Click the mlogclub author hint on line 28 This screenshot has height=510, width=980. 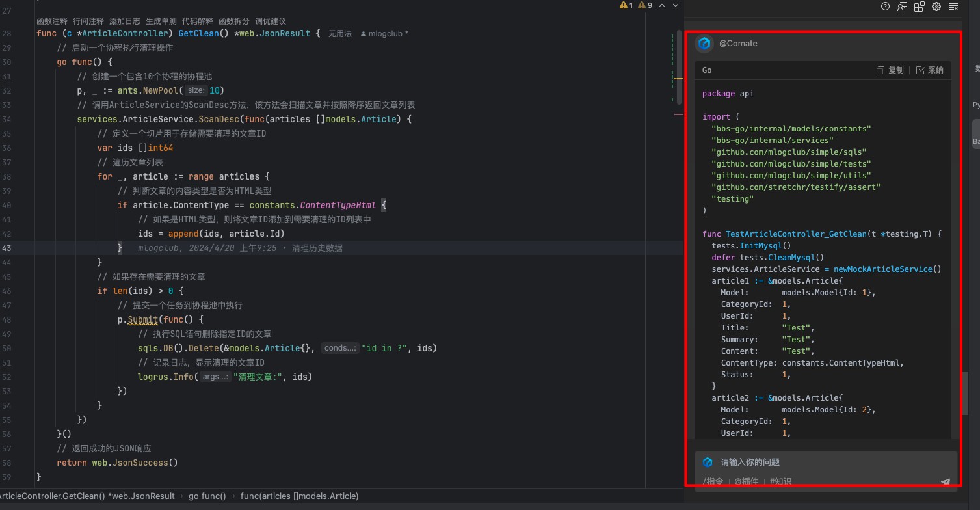pyautogui.click(x=384, y=34)
